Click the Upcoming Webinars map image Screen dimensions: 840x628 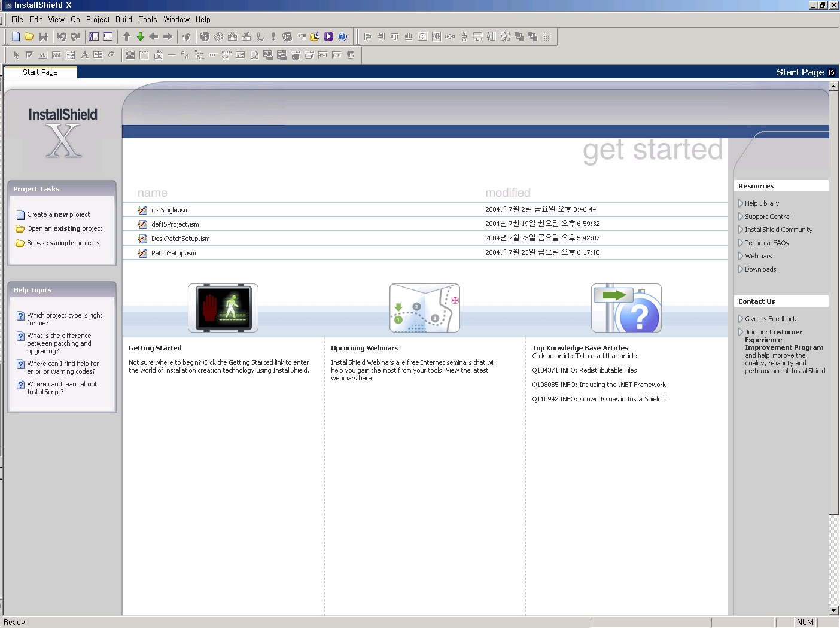425,308
